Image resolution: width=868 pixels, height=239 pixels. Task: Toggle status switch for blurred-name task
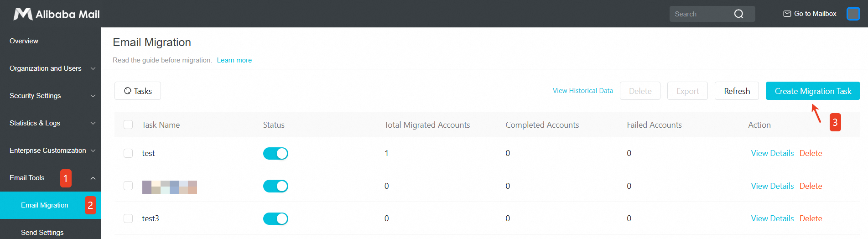pyautogui.click(x=275, y=186)
